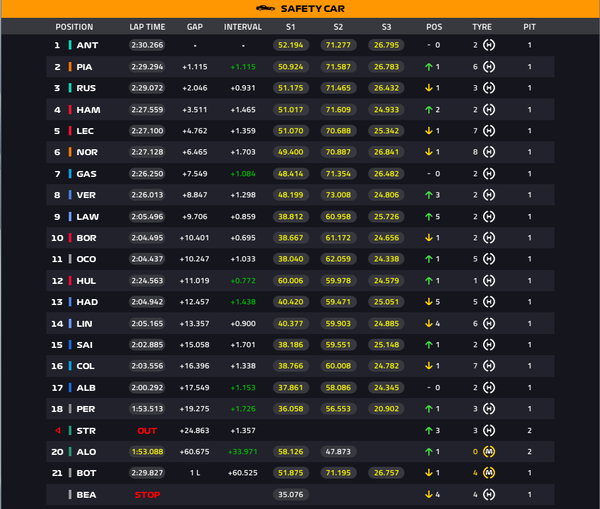Select driver name PER
Viewport: 600px width, 509px height.
point(86,409)
